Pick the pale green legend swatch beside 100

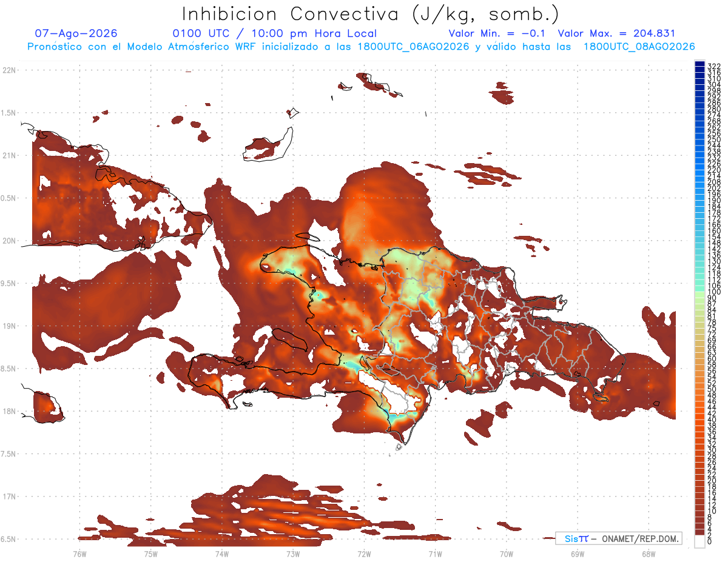click(700, 293)
